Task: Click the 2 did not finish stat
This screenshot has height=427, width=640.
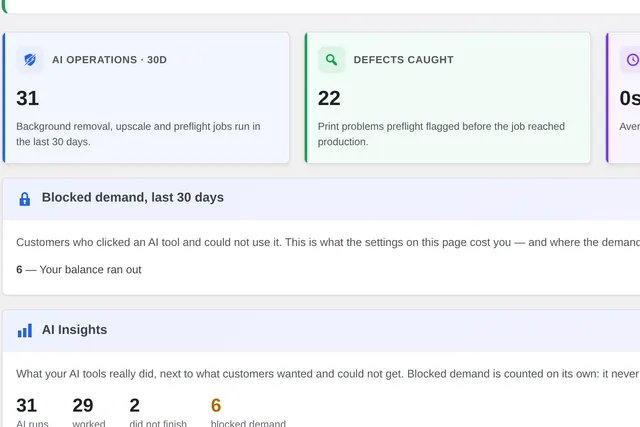Action: tap(158, 412)
